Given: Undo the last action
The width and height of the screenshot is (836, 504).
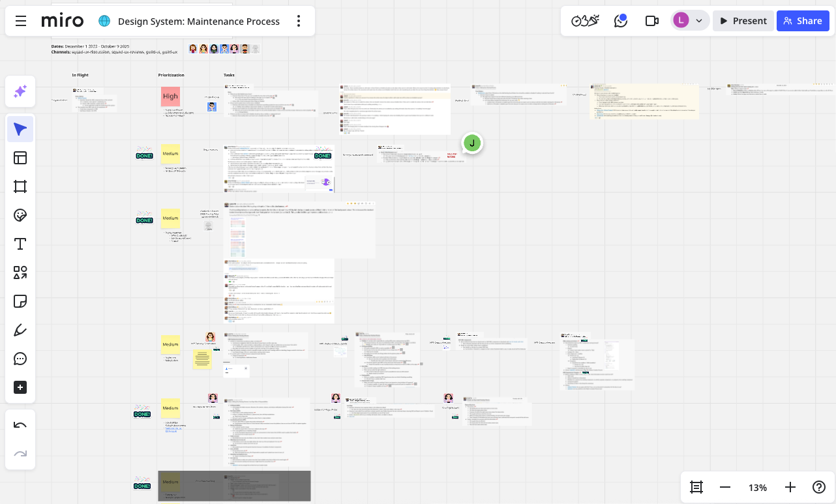Looking at the screenshot, I should [20, 424].
